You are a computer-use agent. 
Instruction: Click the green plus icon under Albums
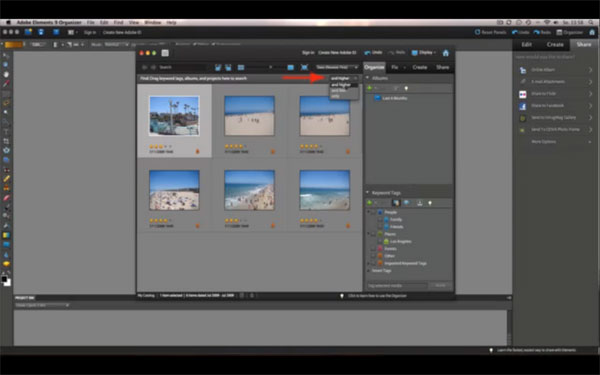tap(370, 88)
